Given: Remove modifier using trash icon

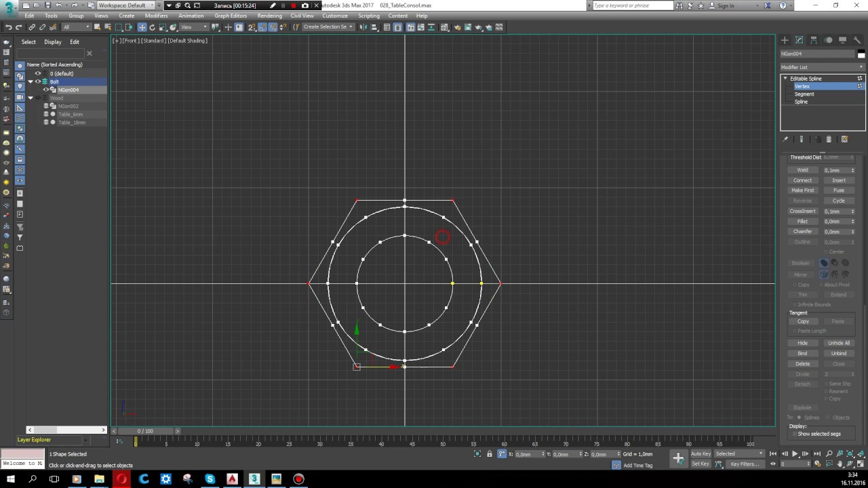Looking at the screenshot, I should point(829,139).
